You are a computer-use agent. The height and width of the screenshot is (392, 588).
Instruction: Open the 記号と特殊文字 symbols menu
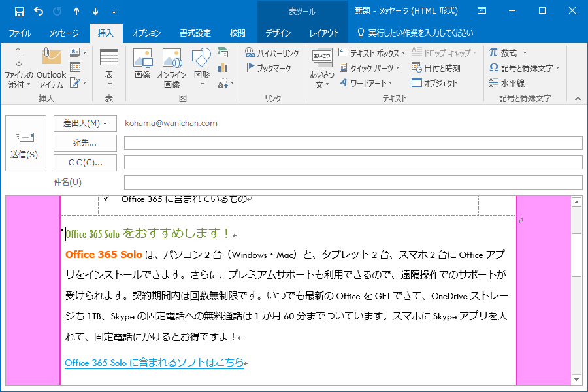point(524,68)
